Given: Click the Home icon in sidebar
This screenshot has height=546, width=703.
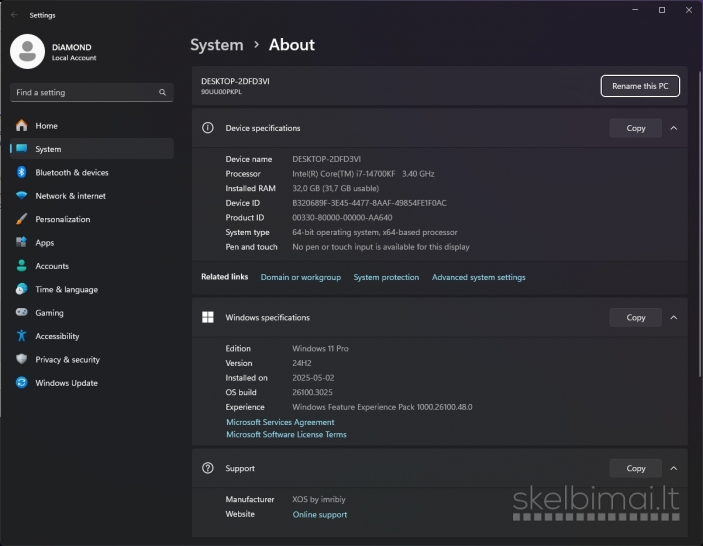Looking at the screenshot, I should click(22, 126).
